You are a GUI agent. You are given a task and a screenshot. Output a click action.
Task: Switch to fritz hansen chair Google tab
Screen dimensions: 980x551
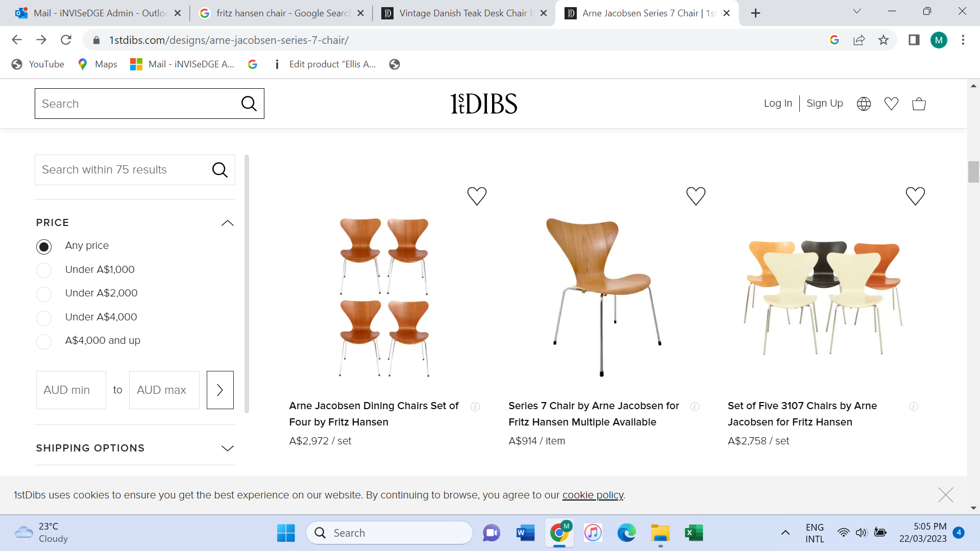[x=281, y=13]
